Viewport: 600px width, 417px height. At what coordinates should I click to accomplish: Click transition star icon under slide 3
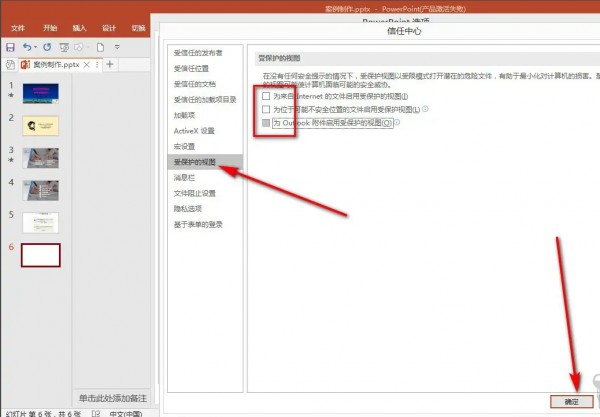(x=11, y=160)
